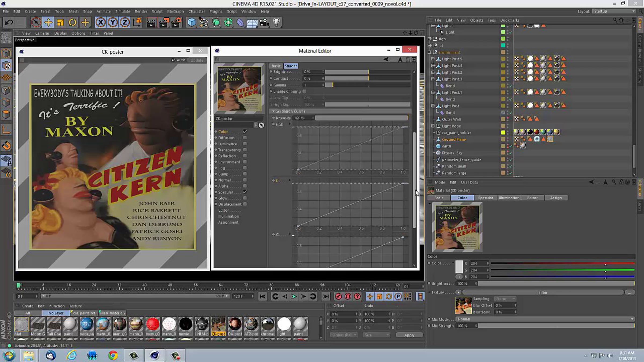644x362 pixels.
Task: Add a Deformer object from toolbar
Action: (240, 23)
